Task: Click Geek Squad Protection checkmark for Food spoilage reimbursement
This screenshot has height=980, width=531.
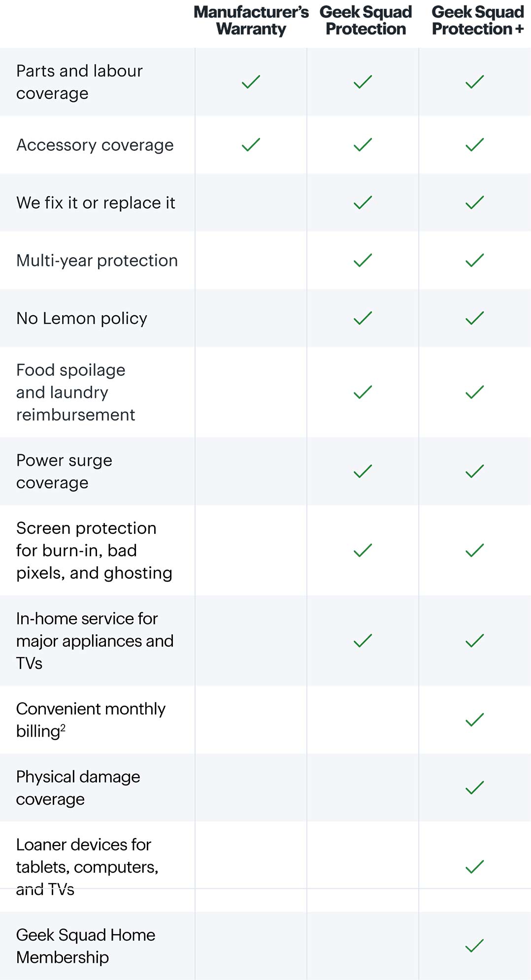Action: coord(363,392)
